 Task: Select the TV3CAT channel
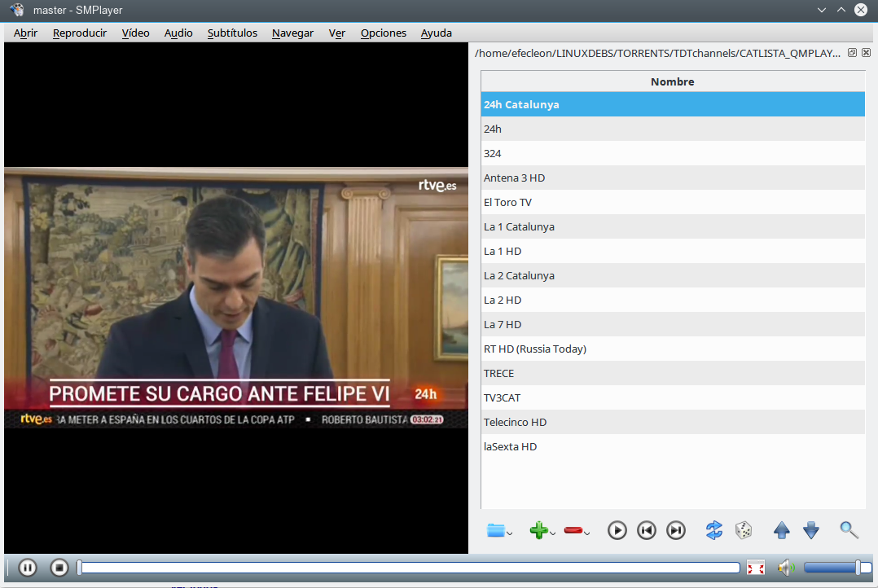(x=673, y=397)
